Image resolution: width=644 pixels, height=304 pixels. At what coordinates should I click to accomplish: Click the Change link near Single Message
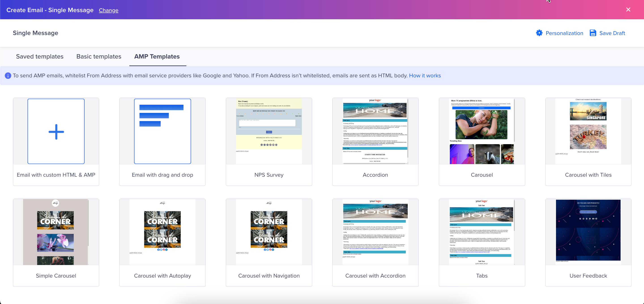tap(109, 10)
